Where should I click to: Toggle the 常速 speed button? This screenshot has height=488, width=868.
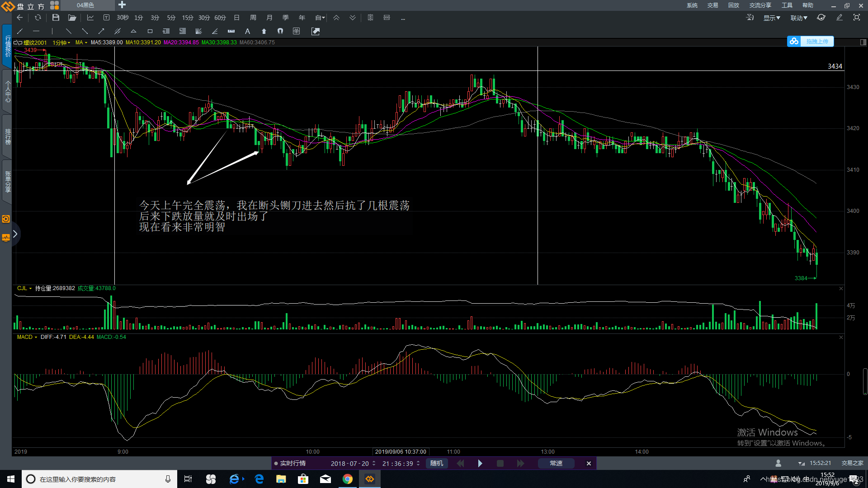[556, 464]
